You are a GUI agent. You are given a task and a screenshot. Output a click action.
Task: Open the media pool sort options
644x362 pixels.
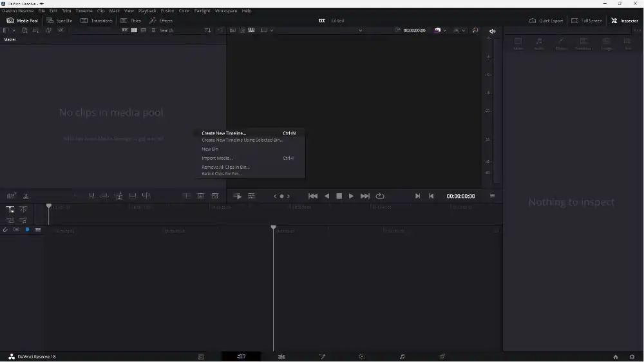(x=207, y=30)
